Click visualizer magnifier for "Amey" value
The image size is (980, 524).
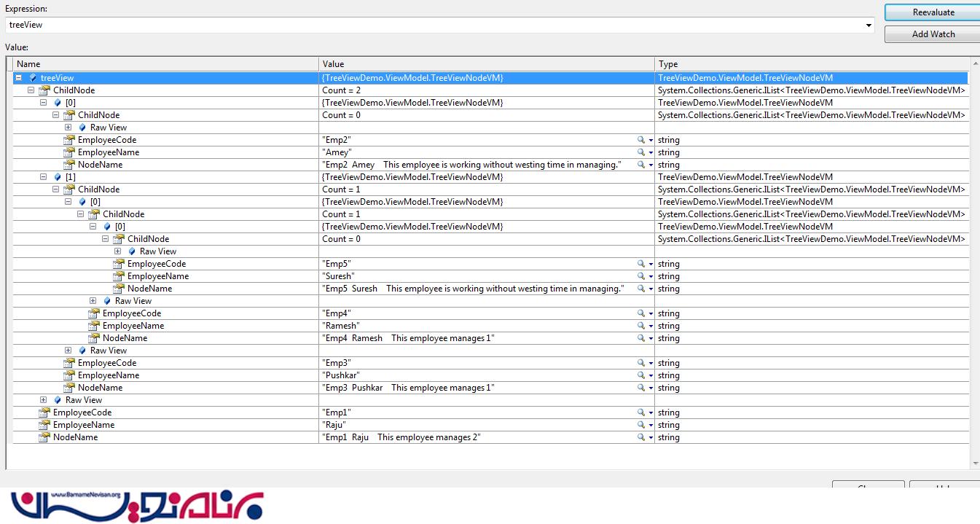click(x=641, y=152)
